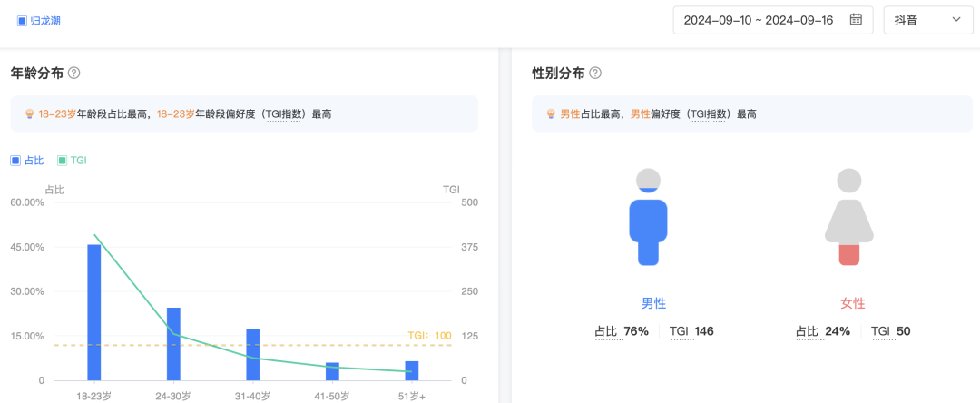Click the 女性 label under female figure
The height and width of the screenshot is (403, 980).
pyautogui.click(x=852, y=304)
